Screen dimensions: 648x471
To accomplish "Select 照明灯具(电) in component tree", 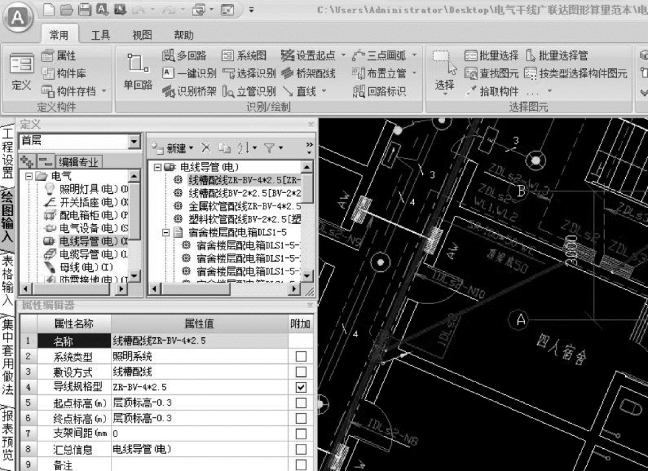I will pos(87,189).
